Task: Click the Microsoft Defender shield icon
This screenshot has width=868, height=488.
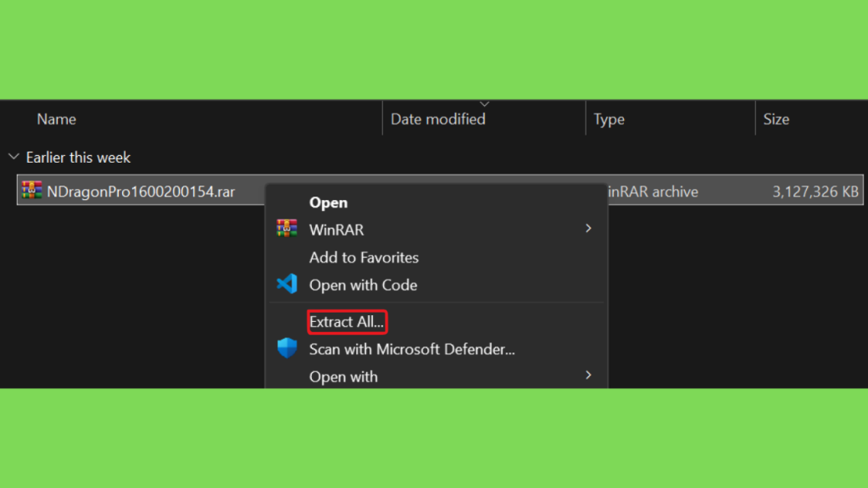Action: 287,348
